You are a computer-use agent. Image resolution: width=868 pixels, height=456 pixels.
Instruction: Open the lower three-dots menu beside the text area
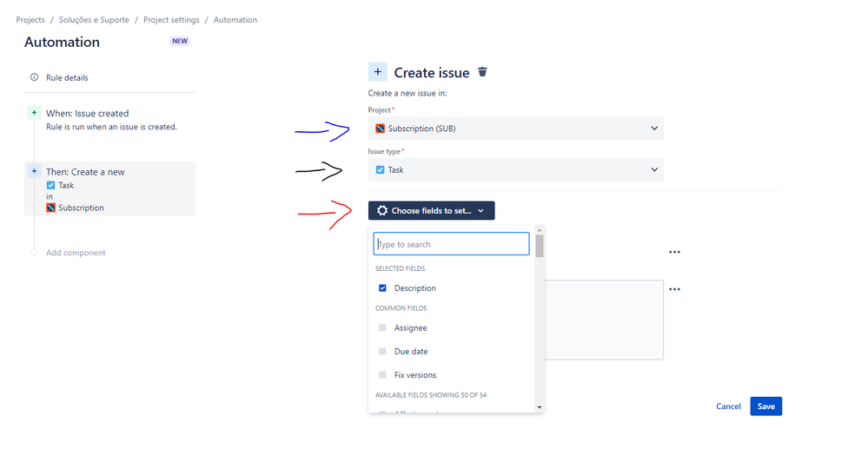point(674,289)
